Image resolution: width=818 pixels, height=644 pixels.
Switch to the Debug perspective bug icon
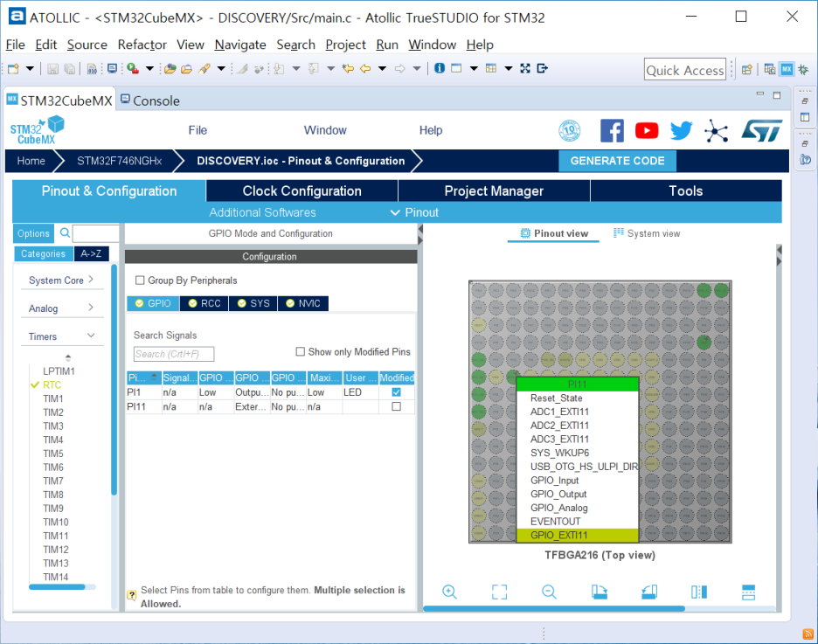[803, 69]
